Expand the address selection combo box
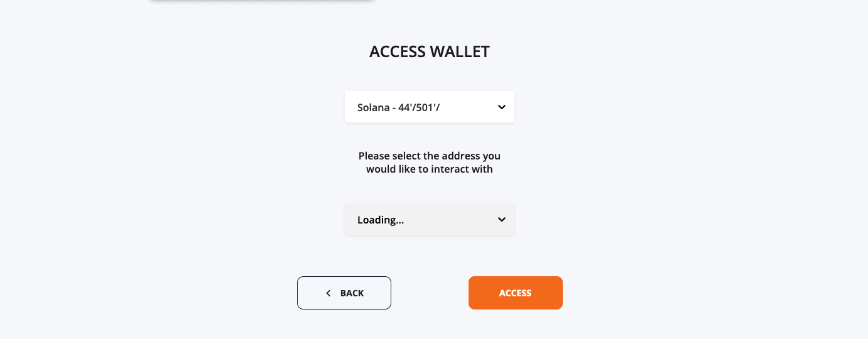 [430, 220]
